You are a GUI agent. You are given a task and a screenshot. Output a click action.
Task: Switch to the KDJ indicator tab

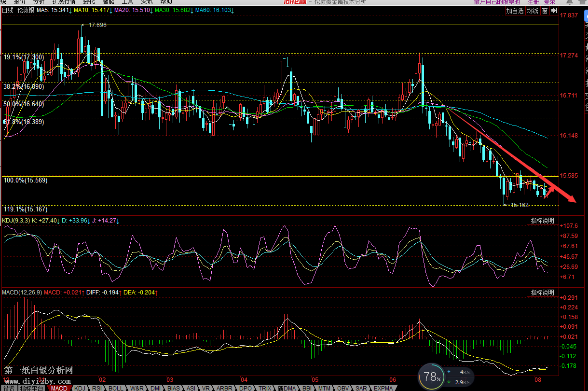80,388
